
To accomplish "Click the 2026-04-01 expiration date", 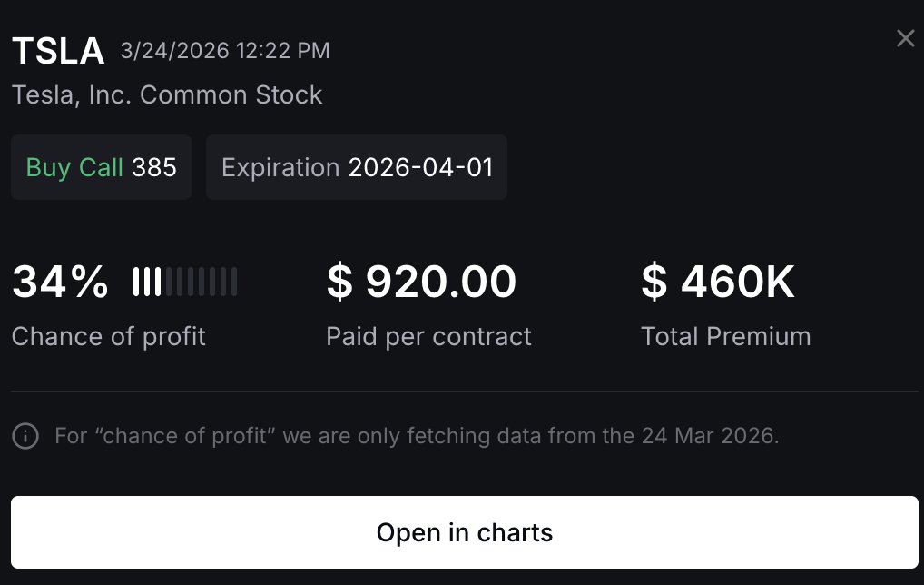I will coord(420,167).
